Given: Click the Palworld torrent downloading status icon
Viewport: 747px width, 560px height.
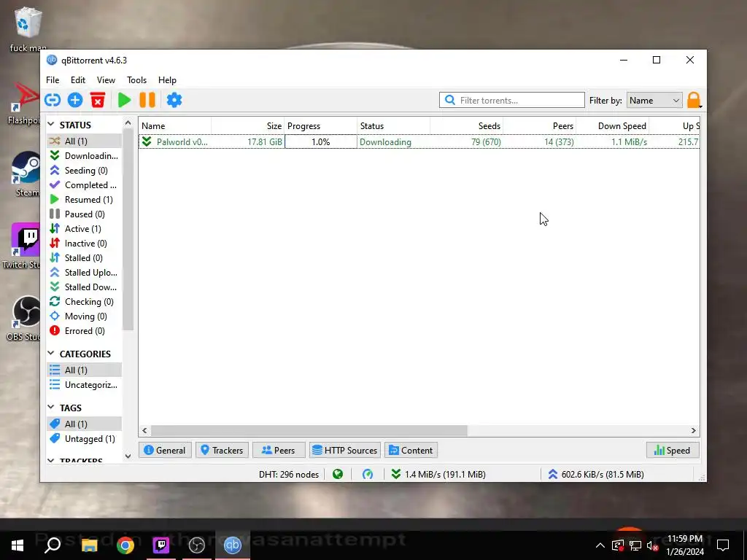Looking at the screenshot, I should click(x=147, y=142).
